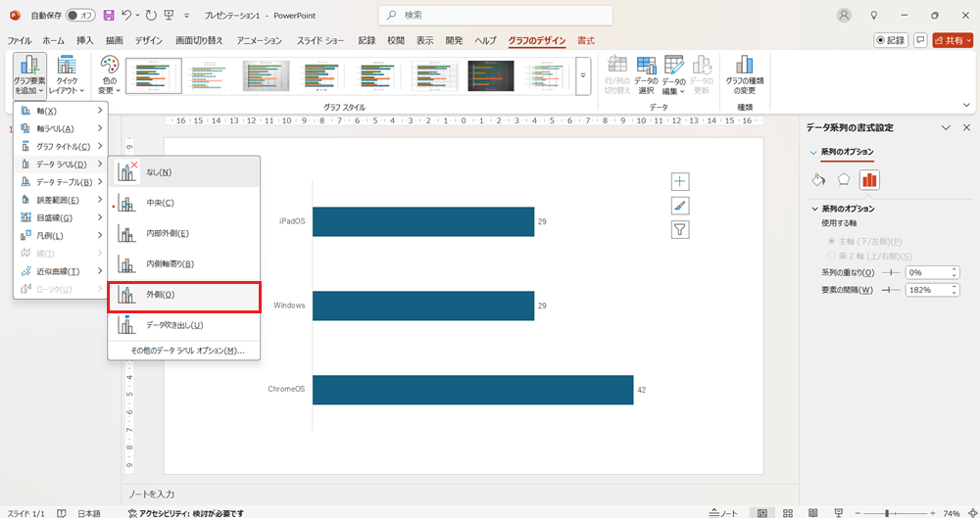Click 要素の間隔 stepper arrows

coord(955,290)
